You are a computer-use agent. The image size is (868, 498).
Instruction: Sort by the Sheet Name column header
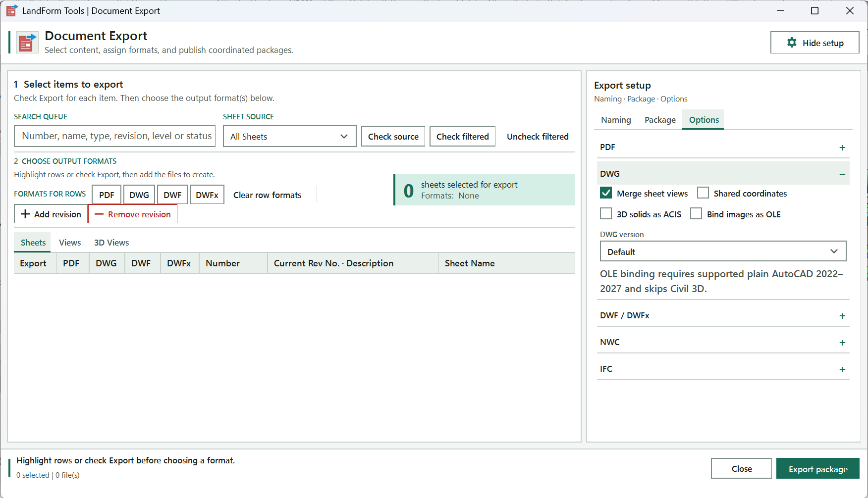click(507, 263)
